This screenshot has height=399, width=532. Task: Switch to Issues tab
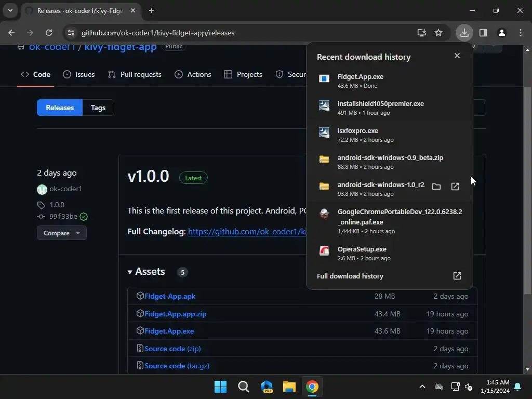(x=79, y=74)
